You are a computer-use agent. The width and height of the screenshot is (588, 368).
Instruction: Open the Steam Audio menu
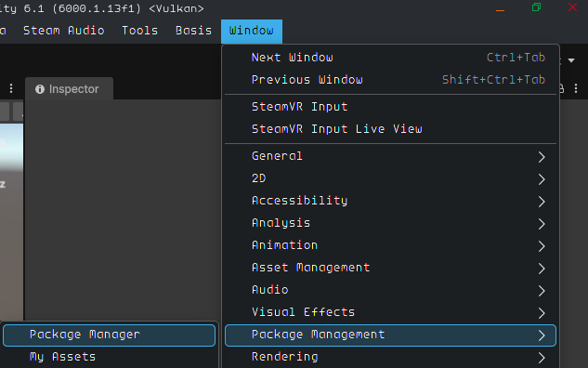pos(64,31)
